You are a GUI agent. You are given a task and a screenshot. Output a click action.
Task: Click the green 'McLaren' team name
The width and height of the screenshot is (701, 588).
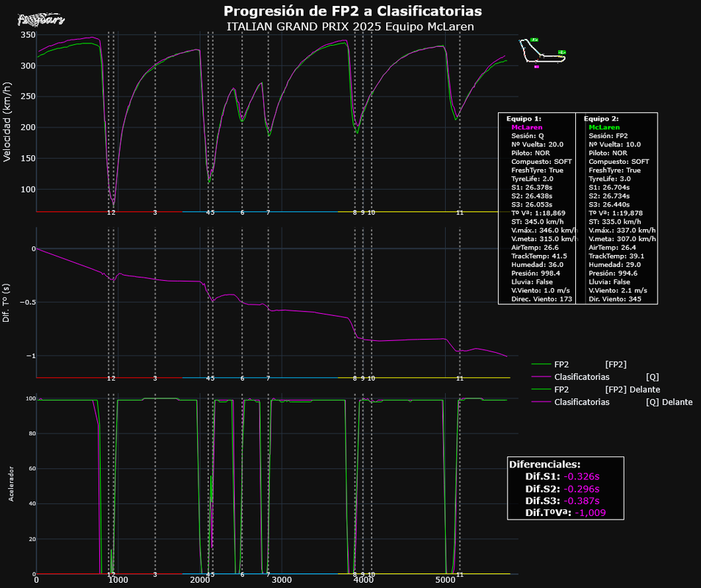tap(604, 127)
